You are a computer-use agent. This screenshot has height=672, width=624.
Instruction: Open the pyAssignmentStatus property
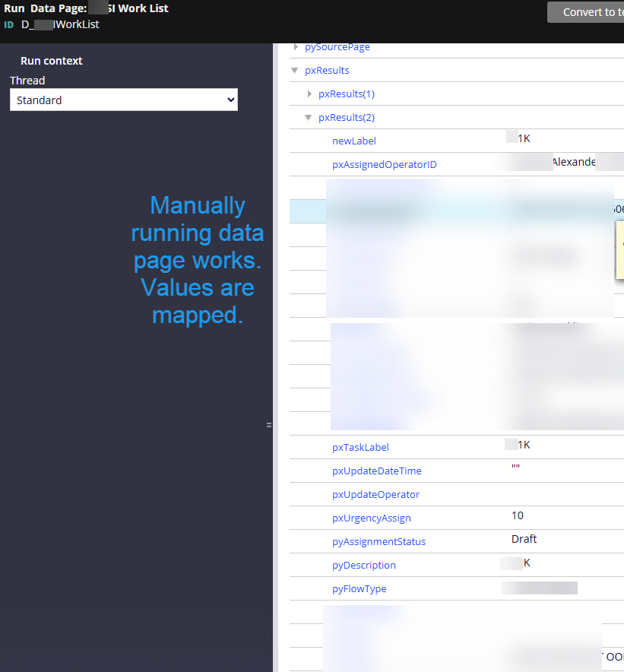pos(379,542)
